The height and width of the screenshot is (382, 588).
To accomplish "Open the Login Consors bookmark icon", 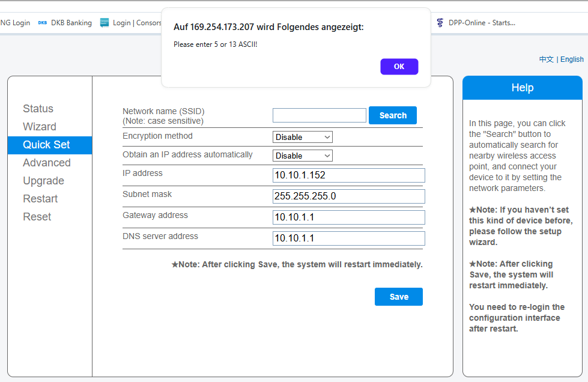I will [105, 23].
